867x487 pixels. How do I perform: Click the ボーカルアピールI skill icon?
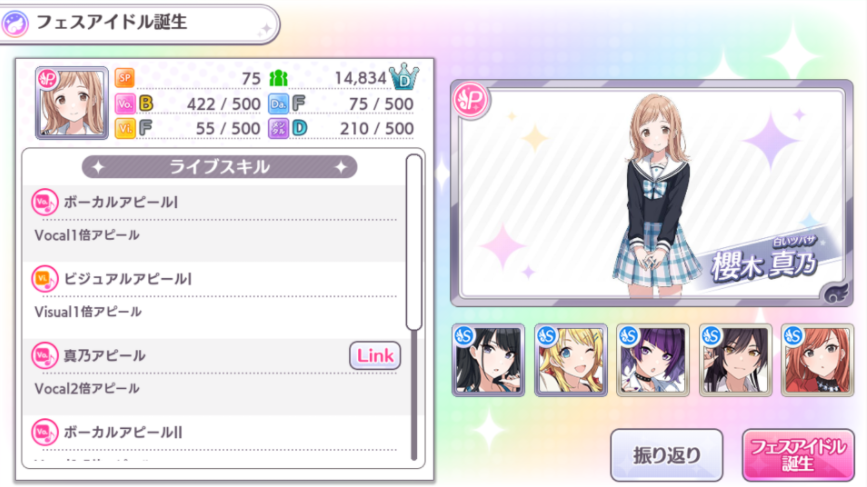(44, 202)
